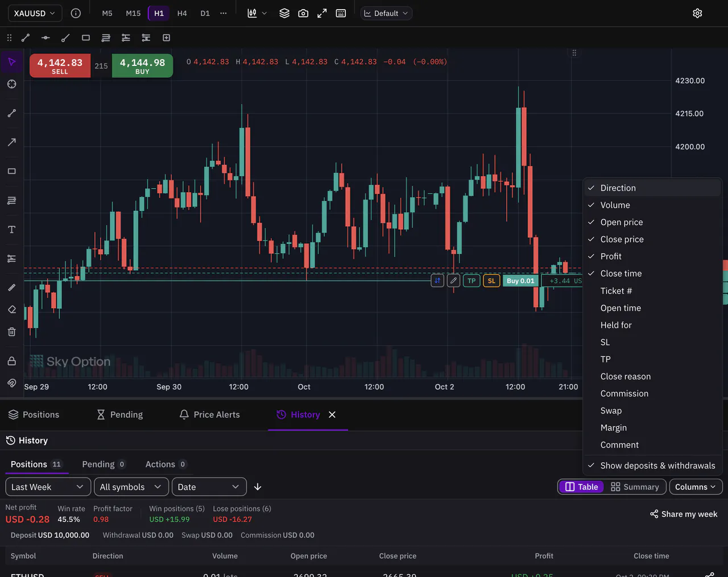Select the eraser tool

click(11, 309)
